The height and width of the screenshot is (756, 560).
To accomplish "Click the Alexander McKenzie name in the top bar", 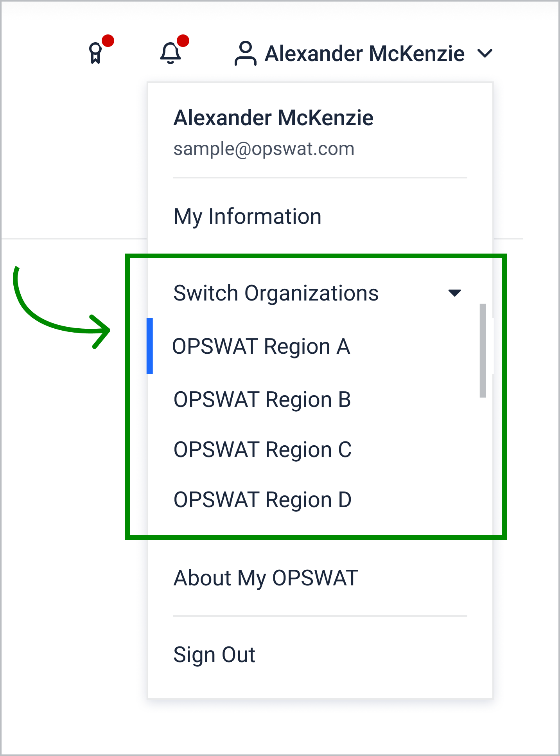I will coord(364,54).
